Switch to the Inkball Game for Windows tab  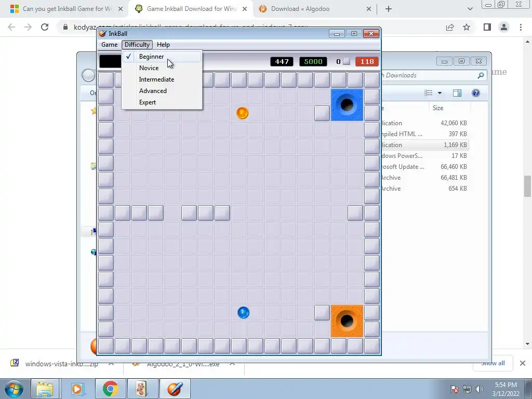coord(192,9)
